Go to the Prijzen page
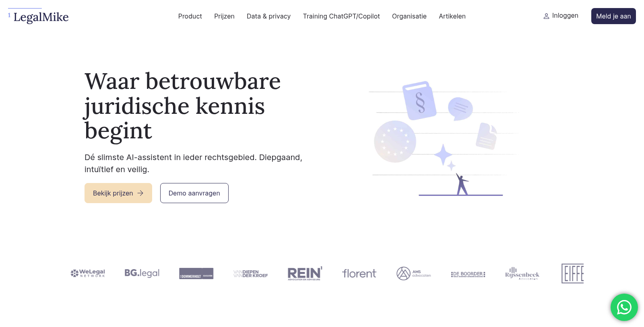Screen dimensions: 644x327 pyautogui.click(x=224, y=16)
